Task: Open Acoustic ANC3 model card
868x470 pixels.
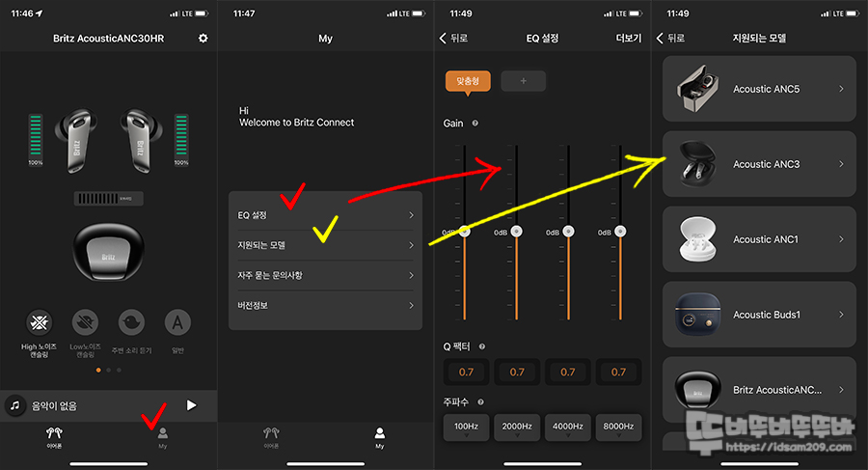Action: pos(760,164)
